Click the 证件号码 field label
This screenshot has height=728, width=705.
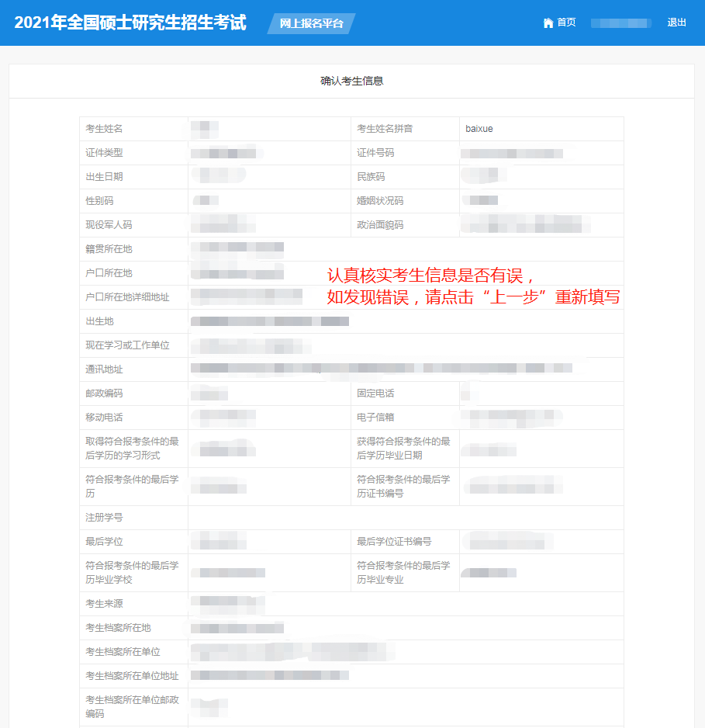(375, 153)
